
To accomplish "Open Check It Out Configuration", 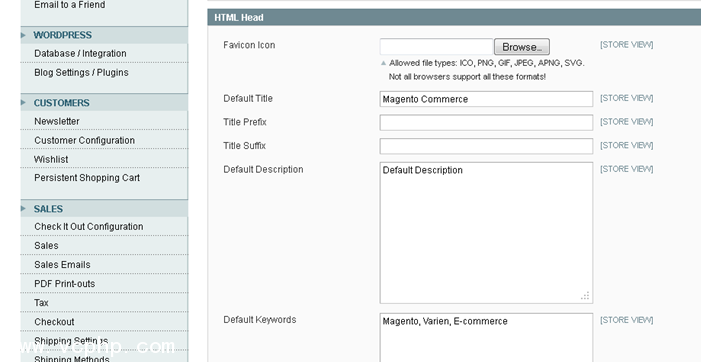I will coord(89,227).
